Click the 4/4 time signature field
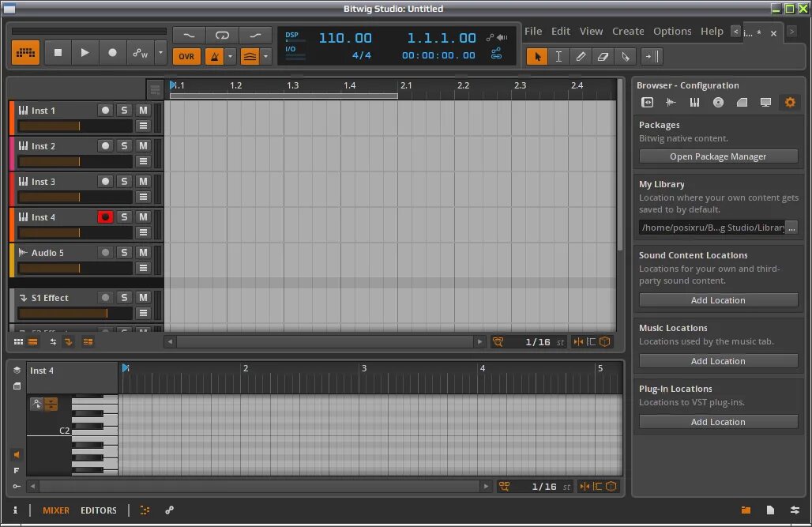The image size is (812, 527). (x=362, y=55)
